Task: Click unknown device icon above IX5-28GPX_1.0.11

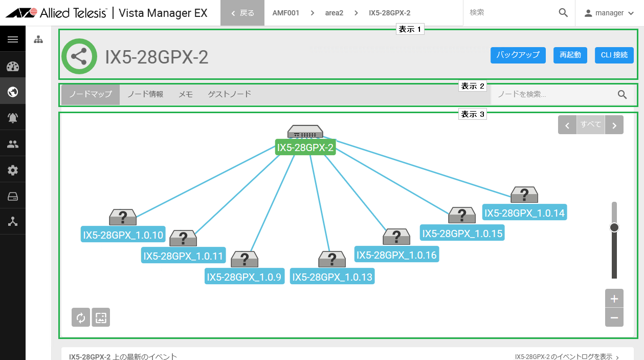Action: tap(183, 238)
